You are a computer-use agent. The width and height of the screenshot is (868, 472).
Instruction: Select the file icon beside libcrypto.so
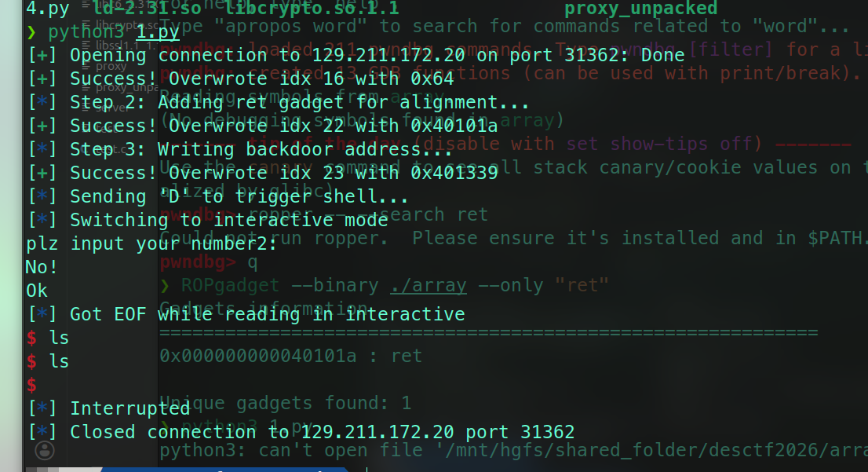tap(86, 24)
